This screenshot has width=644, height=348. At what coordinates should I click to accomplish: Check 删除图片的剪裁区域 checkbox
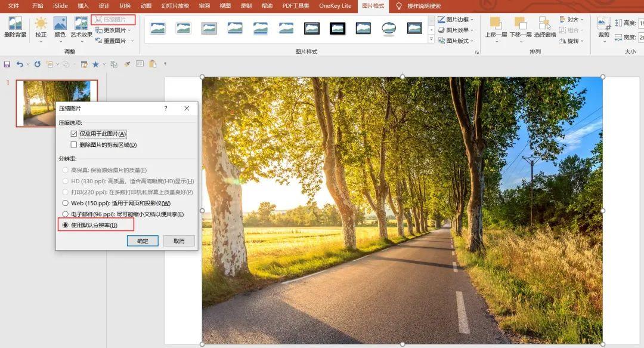point(74,145)
